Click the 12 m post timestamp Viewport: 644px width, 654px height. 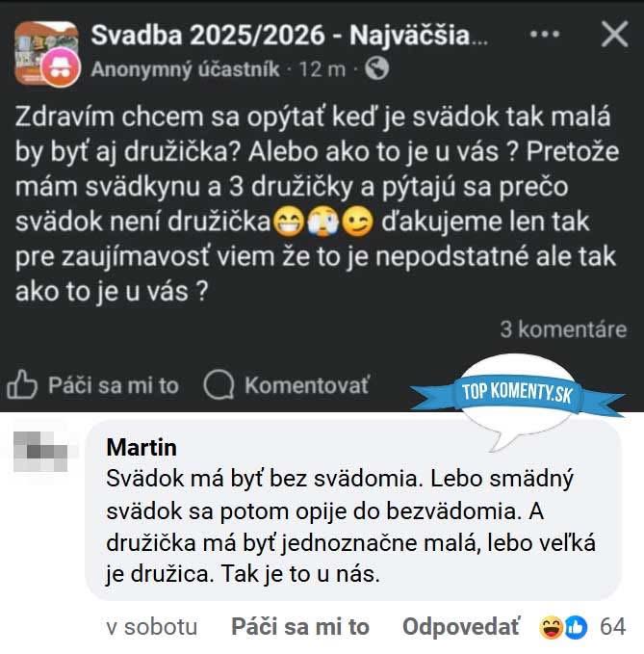pyautogui.click(x=322, y=69)
